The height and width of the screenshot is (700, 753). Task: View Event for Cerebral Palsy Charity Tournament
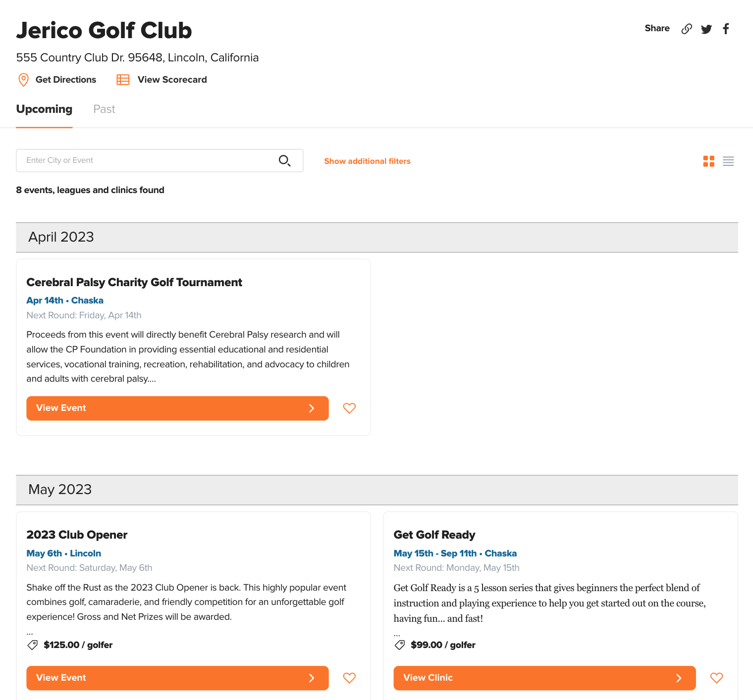pyautogui.click(x=177, y=408)
